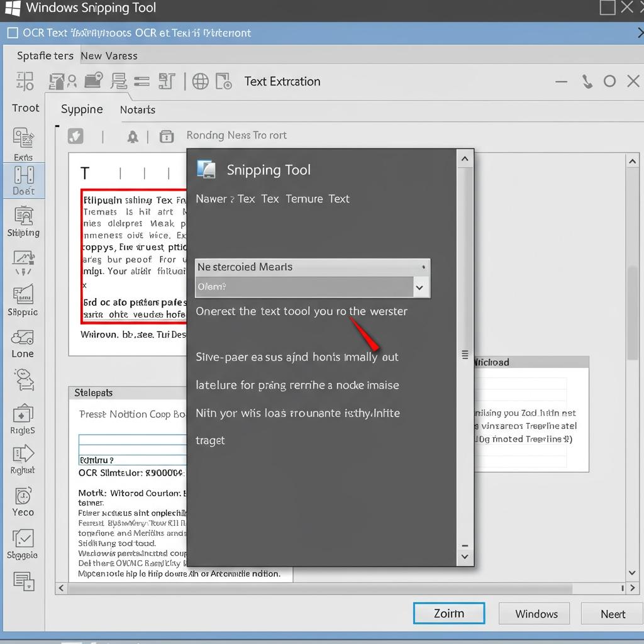Open the Spatafie ters menu

[x=45, y=56]
